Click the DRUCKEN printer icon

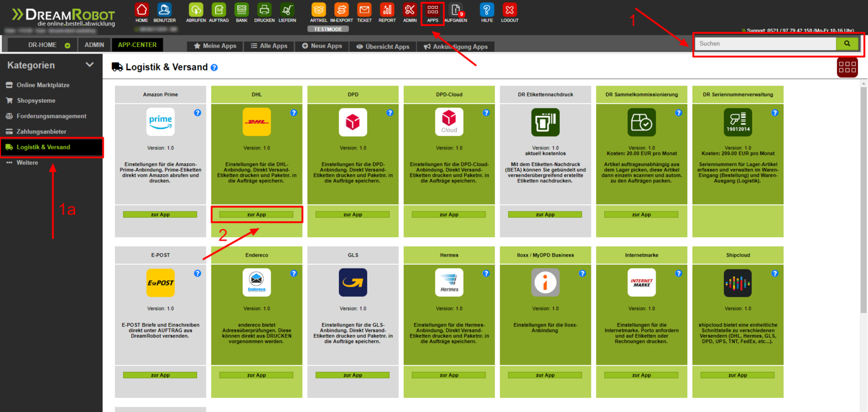click(x=264, y=10)
